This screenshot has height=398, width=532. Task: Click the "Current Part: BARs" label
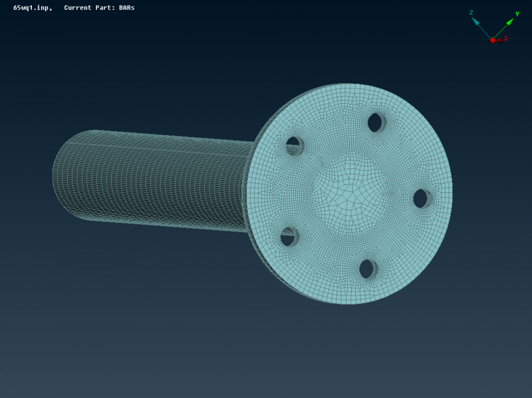(99, 8)
